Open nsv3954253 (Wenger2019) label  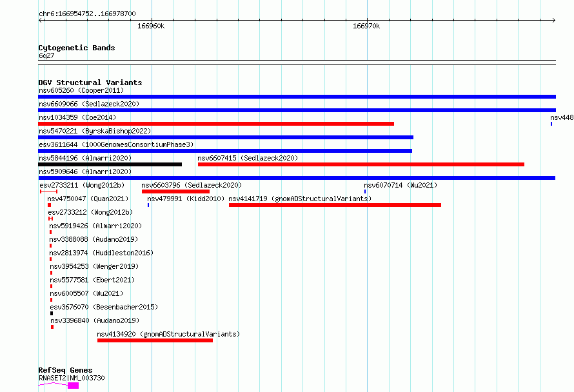(94, 266)
